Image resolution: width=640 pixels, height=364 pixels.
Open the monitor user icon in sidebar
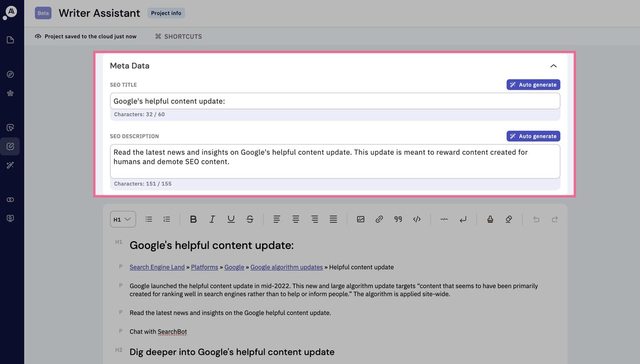(10, 218)
